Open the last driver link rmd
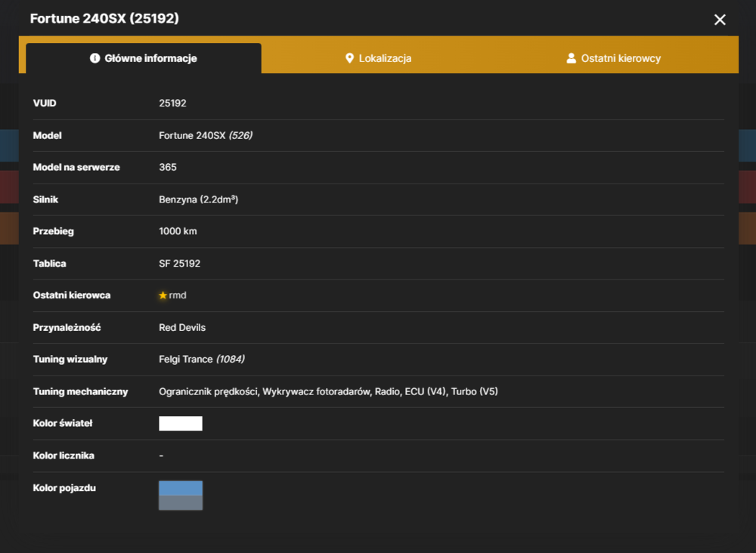This screenshot has width=756, height=553. click(x=178, y=295)
